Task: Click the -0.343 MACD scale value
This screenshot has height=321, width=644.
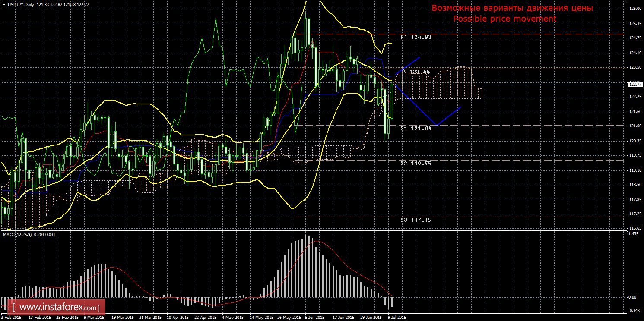Action: (634, 311)
